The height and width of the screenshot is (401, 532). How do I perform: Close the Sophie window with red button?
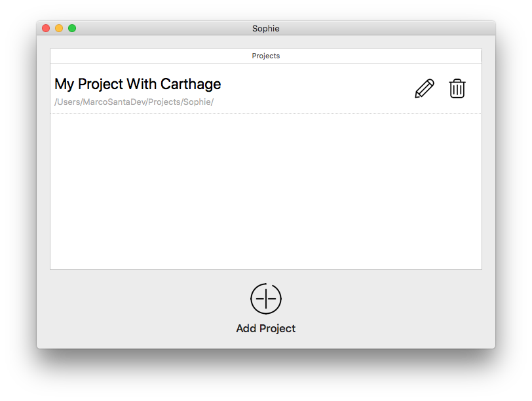point(46,28)
